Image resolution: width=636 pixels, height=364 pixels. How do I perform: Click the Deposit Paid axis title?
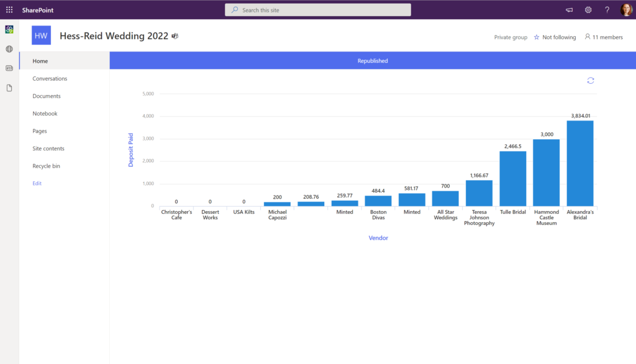[130, 150]
